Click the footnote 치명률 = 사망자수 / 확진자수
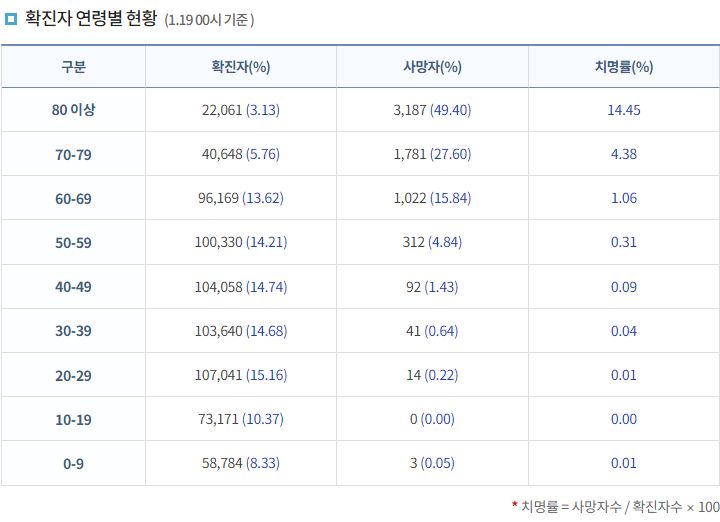Viewport: 720px width, 522px height. click(x=602, y=506)
